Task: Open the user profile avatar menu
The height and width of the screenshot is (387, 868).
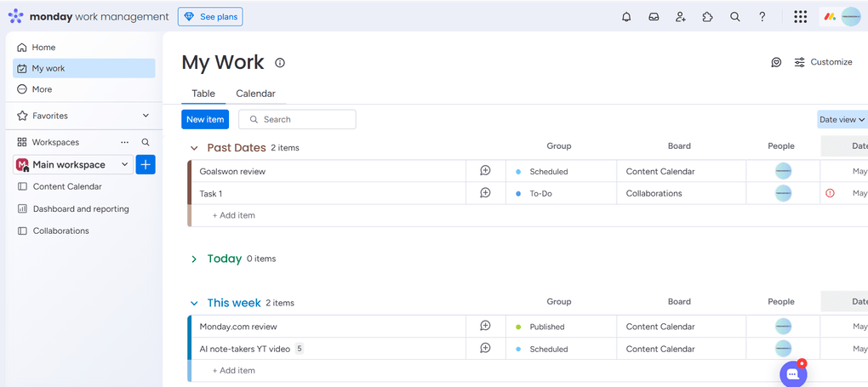Action: tap(851, 17)
